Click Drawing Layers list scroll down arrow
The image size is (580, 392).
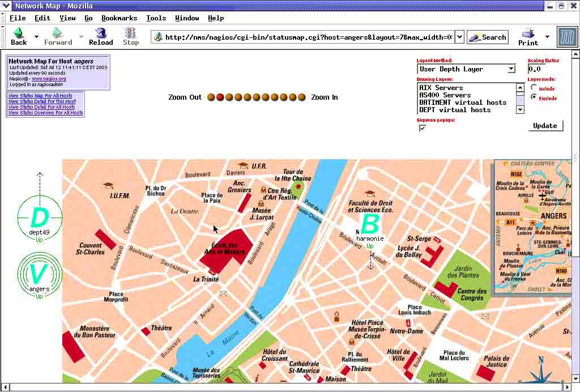coord(520,109)
